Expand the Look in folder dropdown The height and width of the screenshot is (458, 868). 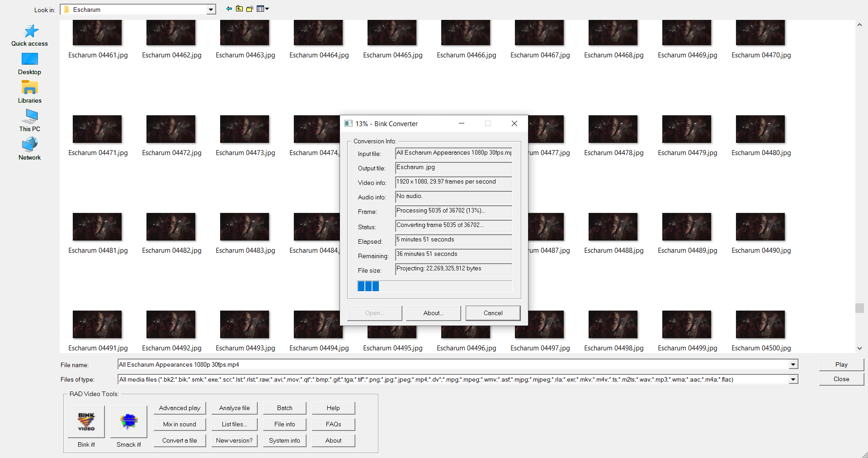click(x=211, y=9)
